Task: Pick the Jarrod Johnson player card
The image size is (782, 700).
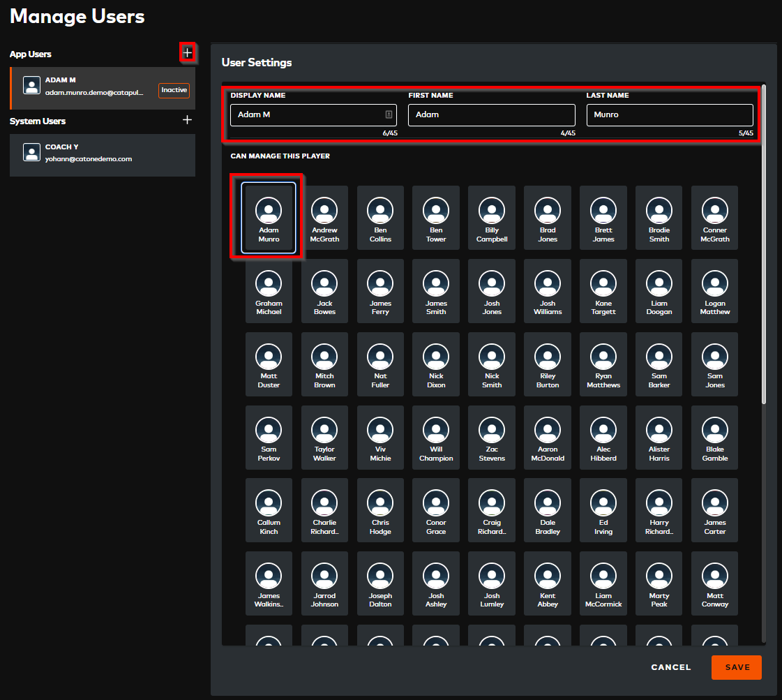Action: pyautogui.click(x=324, y=583)
